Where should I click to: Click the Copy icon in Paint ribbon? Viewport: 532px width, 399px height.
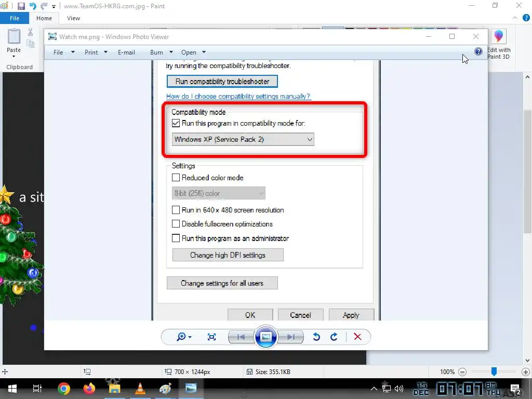click(x=31, y=44)
